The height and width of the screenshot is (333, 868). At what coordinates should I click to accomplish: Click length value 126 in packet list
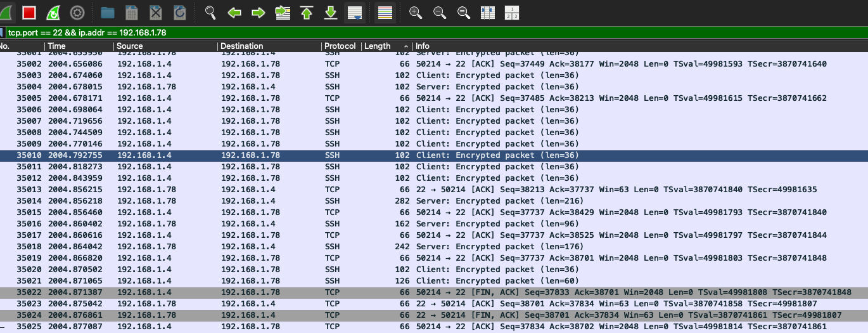click(402, 281)
